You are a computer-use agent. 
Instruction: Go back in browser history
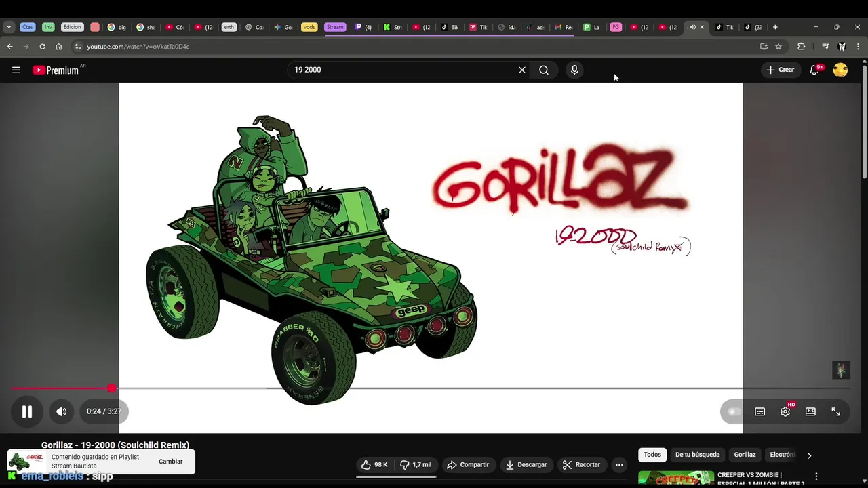click(9, 47)
